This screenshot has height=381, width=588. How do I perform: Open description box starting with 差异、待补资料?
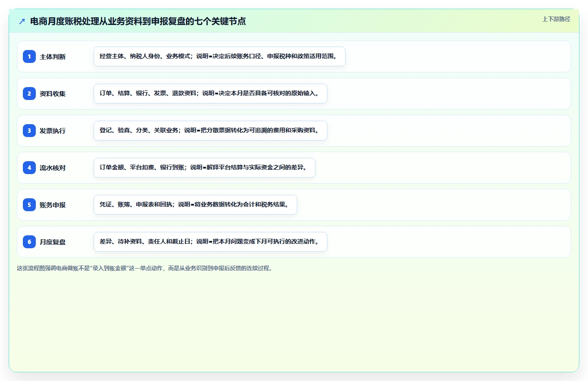click(211, 242)
